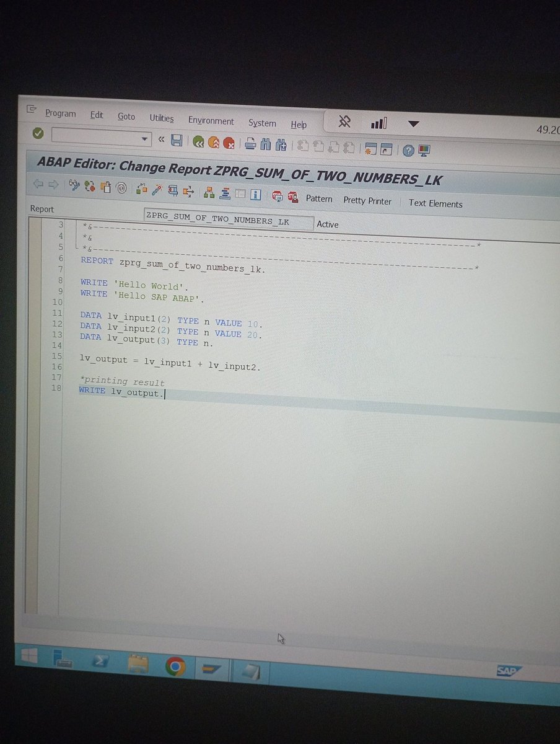Click the orange Exit icon
The image size is (560, 744).
tap(214, 143)
